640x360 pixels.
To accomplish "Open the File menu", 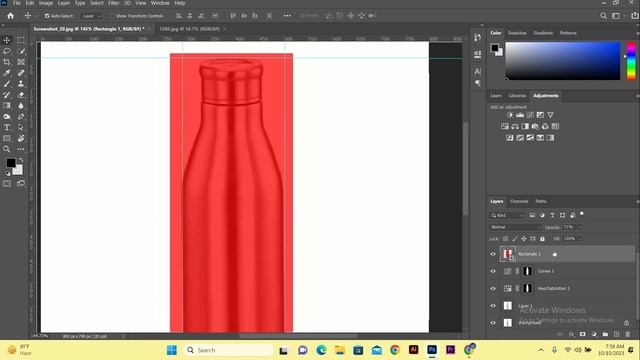I will 17,3.
